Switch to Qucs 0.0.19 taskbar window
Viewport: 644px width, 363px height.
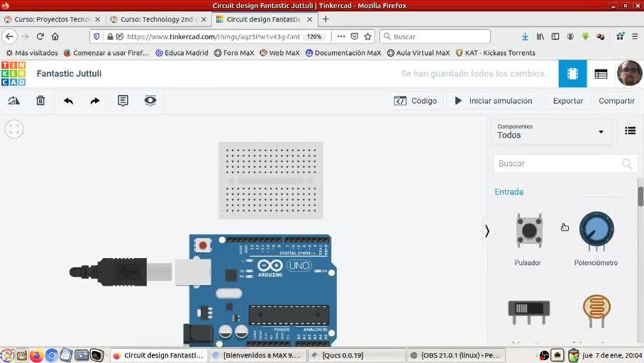[357, 355]
